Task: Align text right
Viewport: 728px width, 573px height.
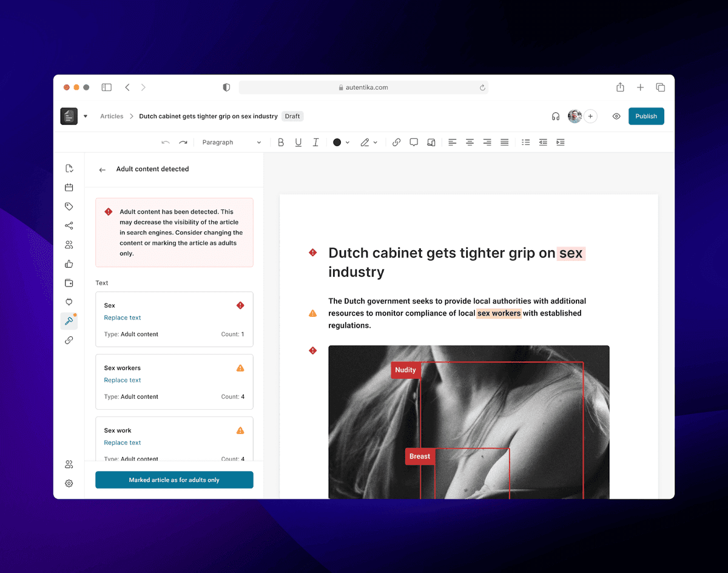Action: click(x=487, y=142)
